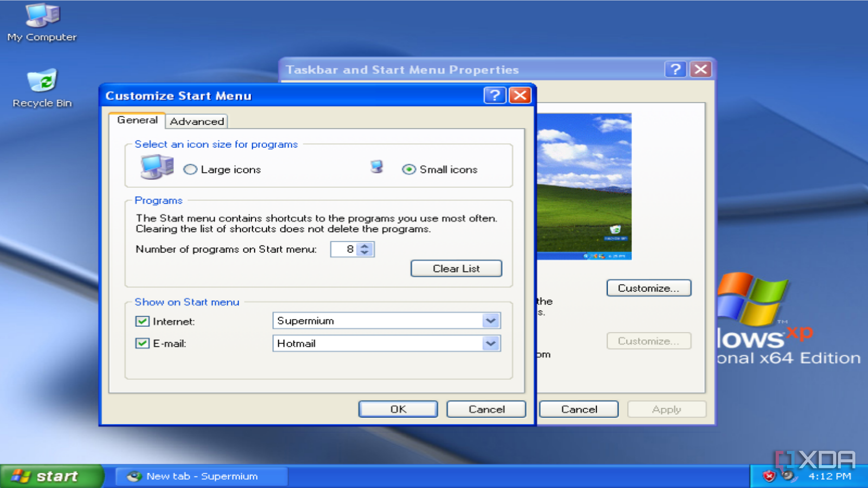The height and width of the screenshot is (488, 868).
Task: Cancel the Customize Start Menu dialog
Action: click(x=486, y=409)
